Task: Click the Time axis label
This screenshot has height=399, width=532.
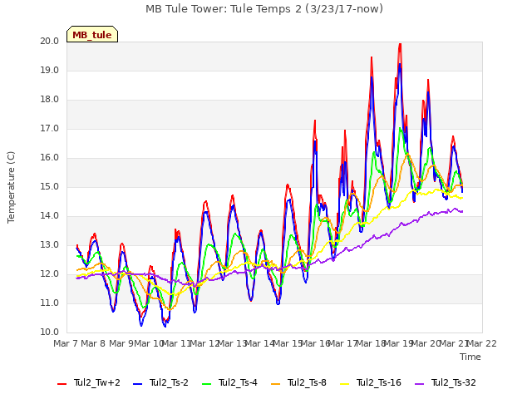Action: click(470, 357)
